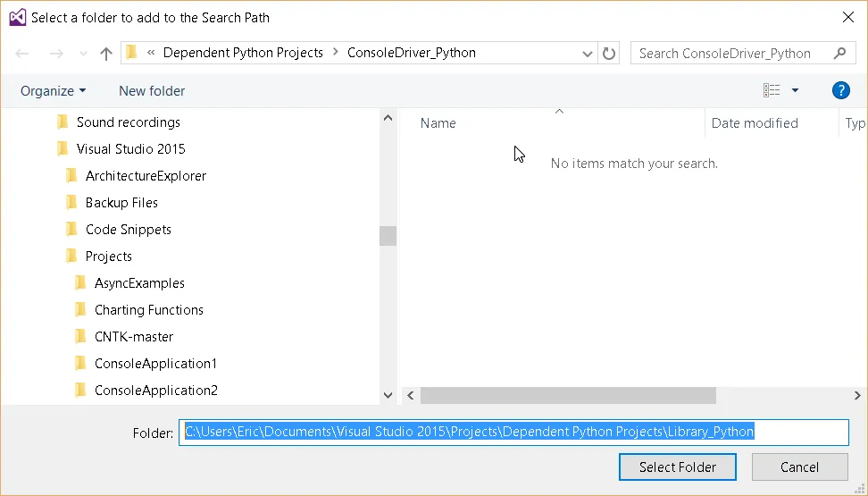Sort by the Name column header
The width and height of the screenshot is (868, 496).
pyautogui.click(x=438, y=123)
